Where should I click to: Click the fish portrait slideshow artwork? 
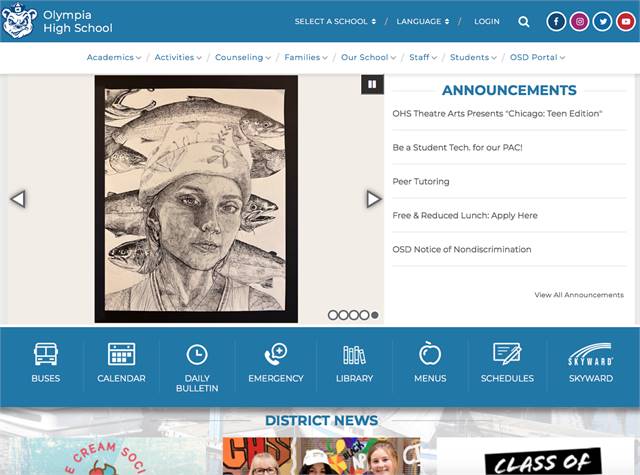[196, 199]
